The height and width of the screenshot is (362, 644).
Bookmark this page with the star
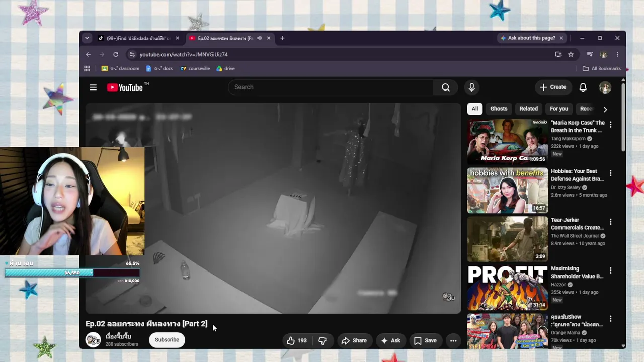pyautogui.click(x=571, y=54)
